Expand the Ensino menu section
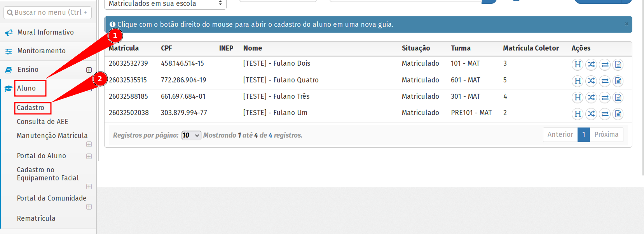This screenshot has width=644, height=234. coord(89,70)
